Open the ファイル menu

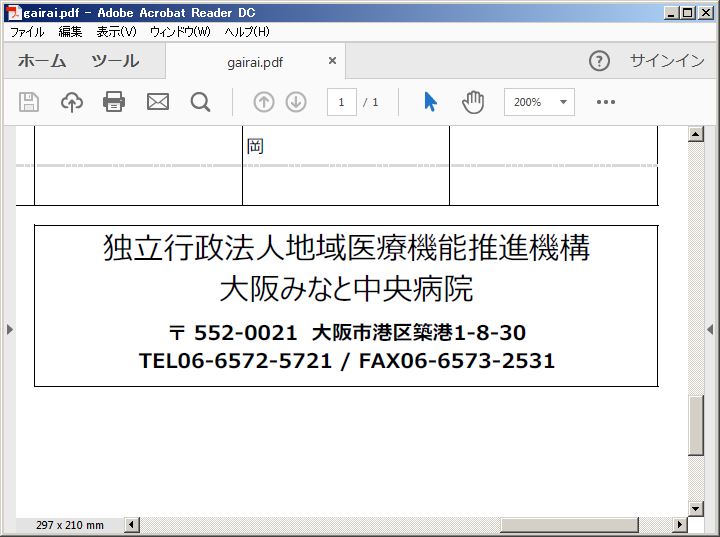(27, 32)
